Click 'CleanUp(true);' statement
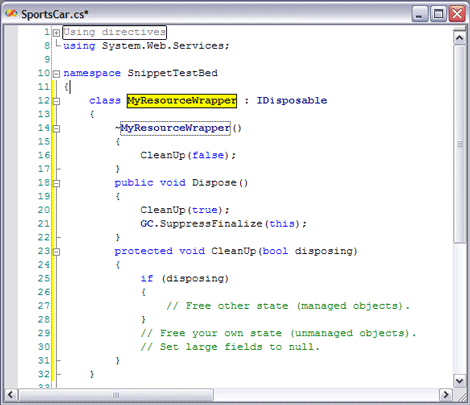The width and height of the screenshot is (470, 405). click(x=185, y=210)
